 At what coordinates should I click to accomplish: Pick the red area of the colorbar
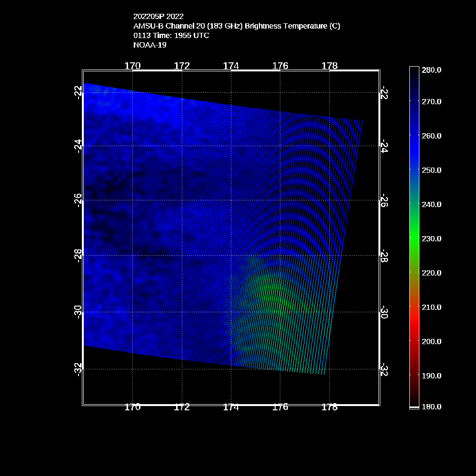[414, 324]
